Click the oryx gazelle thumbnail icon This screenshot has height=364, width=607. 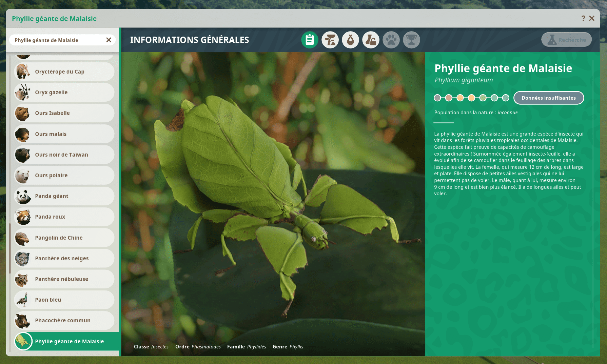pos(23,92)
